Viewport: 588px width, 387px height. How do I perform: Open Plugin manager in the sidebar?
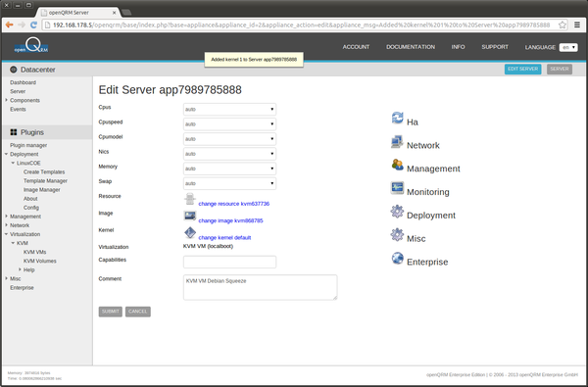(28, 145)
